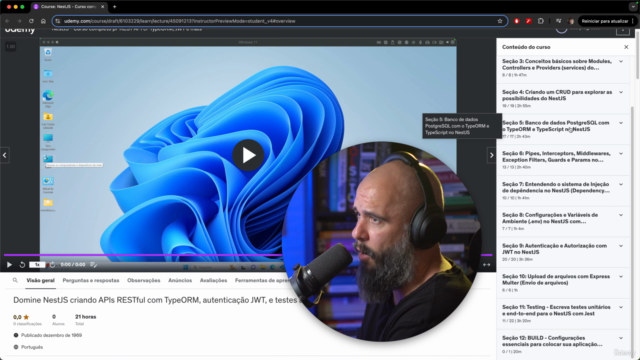
Task: Expand Seção 8 Configurações e Variáveis chevron
Action: pos(621,215)
